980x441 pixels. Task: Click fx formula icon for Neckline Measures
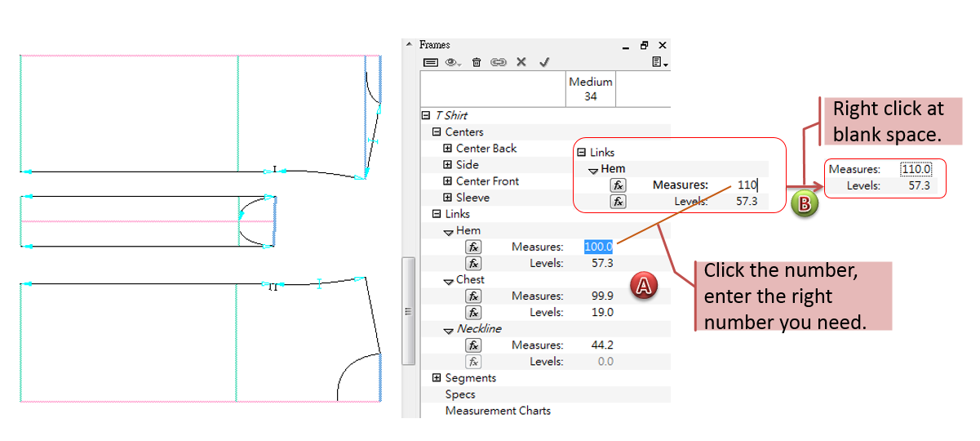(x=473, y=345)
